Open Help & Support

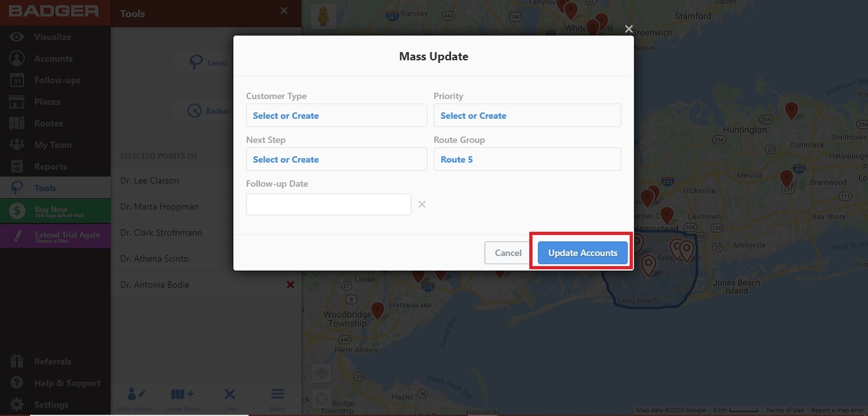(x=55, y=383)
